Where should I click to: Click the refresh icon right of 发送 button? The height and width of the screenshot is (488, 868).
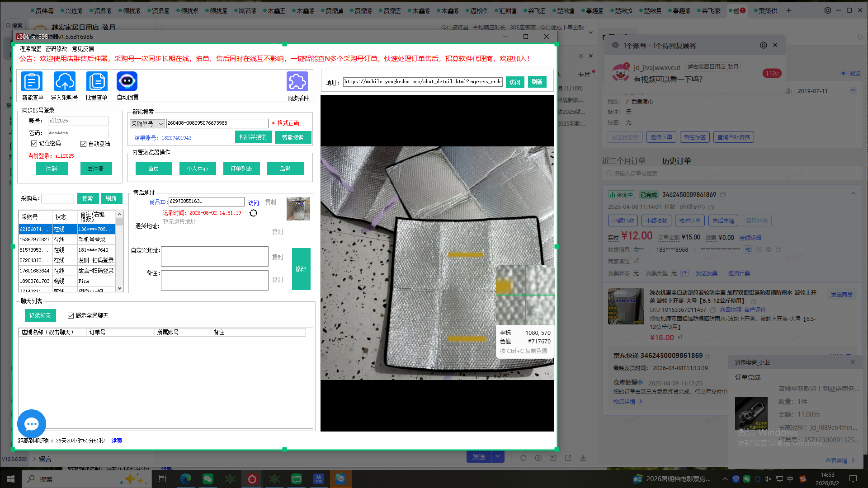coord(523,458)
